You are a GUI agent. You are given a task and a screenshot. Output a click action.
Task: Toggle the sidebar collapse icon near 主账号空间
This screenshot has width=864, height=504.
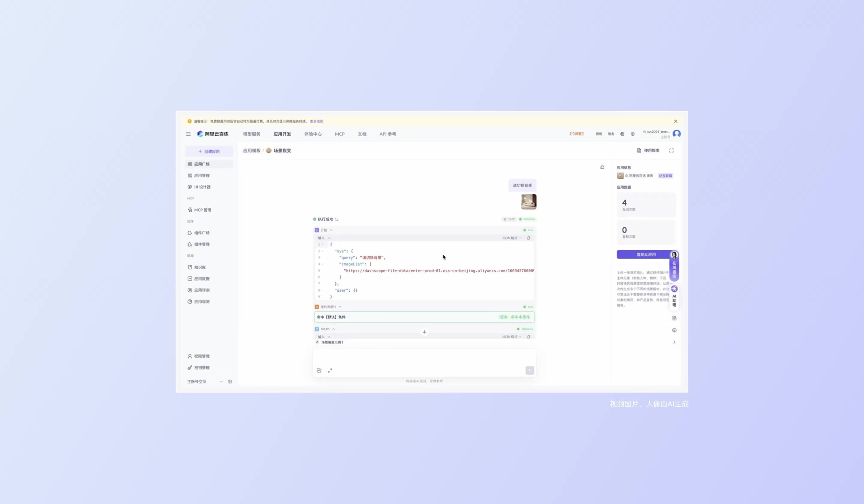(x=230, y=382)
